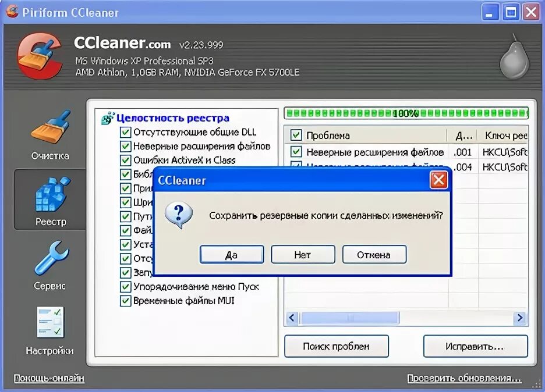This screenshot has height=392, width=545.
Task: Click the registry integrity cubes icon
Action: 108,118
